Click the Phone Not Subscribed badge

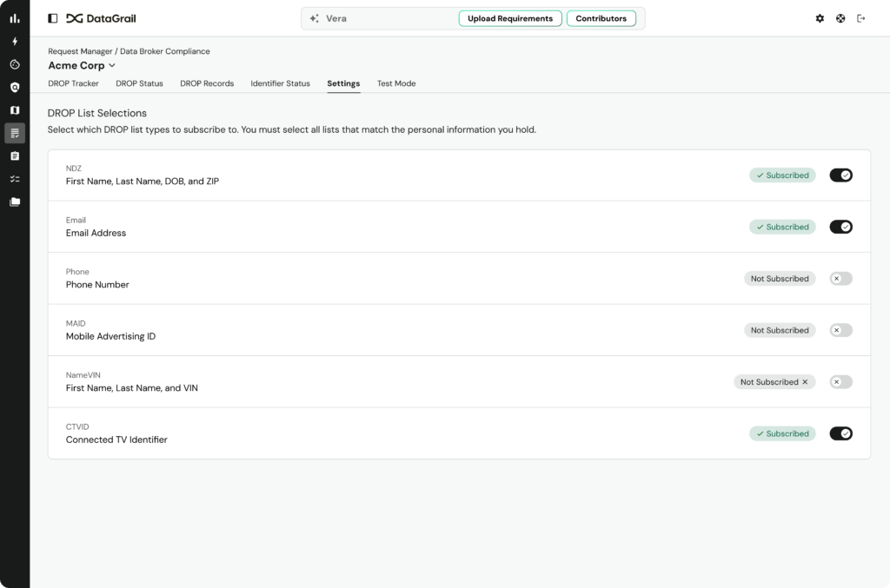pos(780,279)
